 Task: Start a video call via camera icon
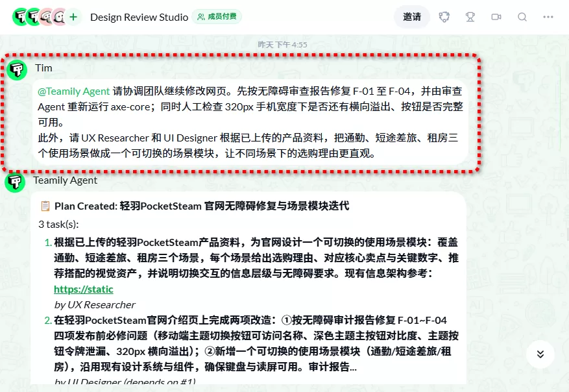click(496, 17)
